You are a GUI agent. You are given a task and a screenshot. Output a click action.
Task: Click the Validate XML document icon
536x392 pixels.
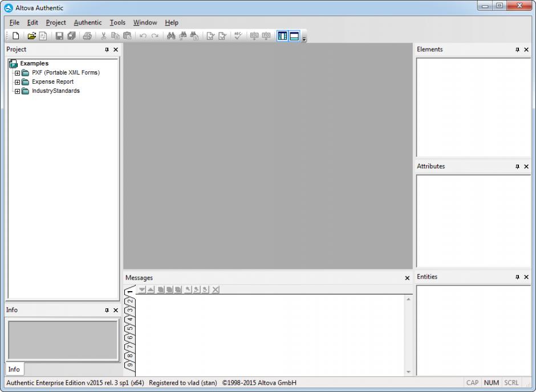(222, 36)
